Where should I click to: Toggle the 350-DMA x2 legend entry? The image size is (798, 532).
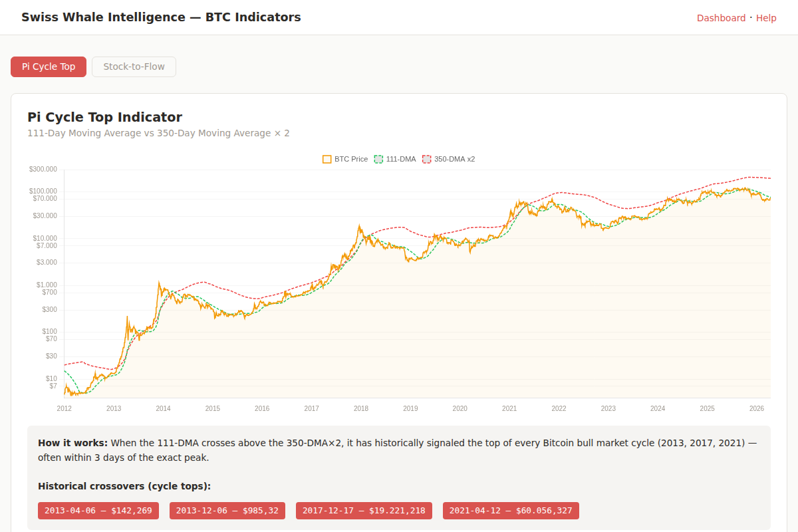point(450,159)
